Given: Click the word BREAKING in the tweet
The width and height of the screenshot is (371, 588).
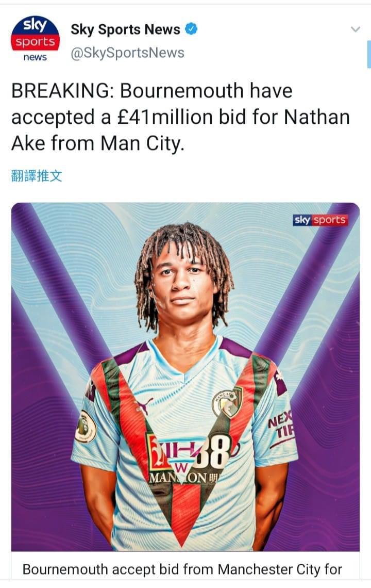Looking at the screenshot, I should point(62,91).
